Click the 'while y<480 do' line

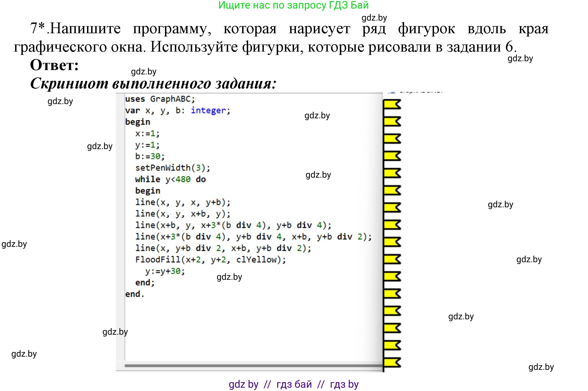point(170,179)
